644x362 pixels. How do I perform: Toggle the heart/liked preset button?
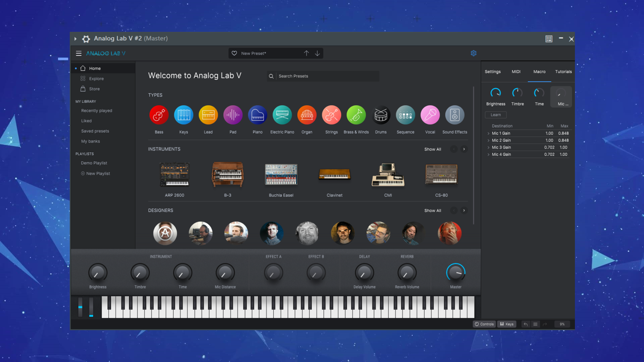click(x=234, y=53)
